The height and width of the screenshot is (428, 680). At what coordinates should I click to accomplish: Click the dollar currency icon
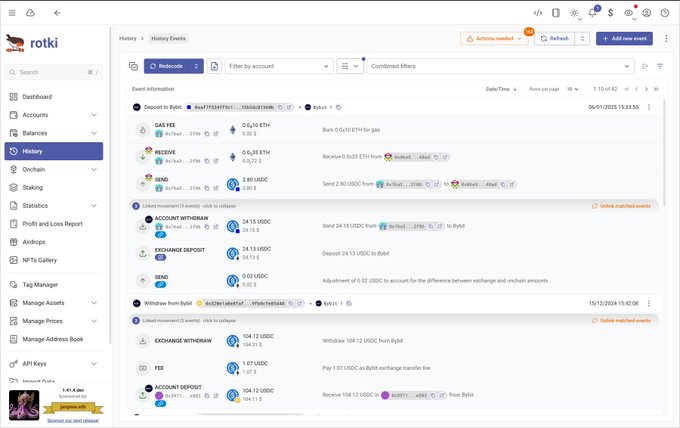[610, 13]
